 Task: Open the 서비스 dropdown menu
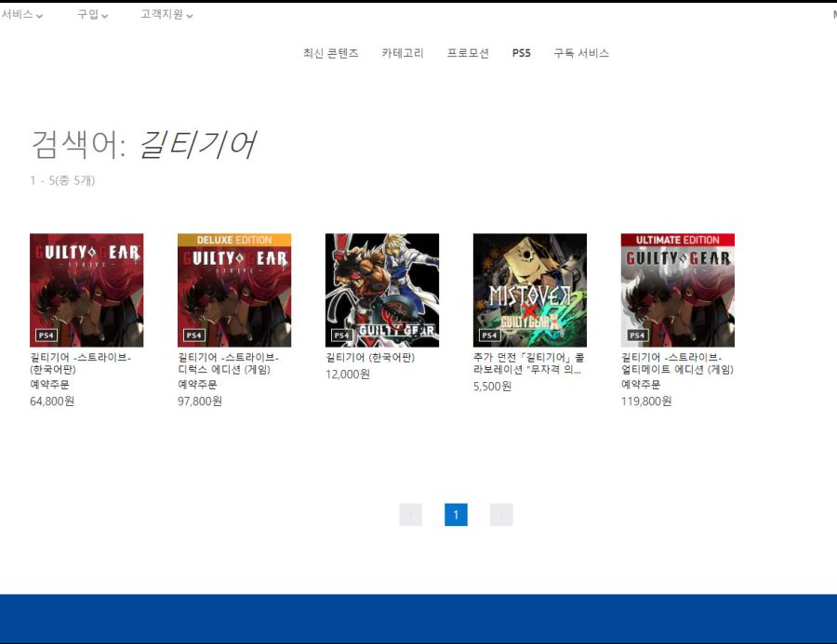(22, 15)
